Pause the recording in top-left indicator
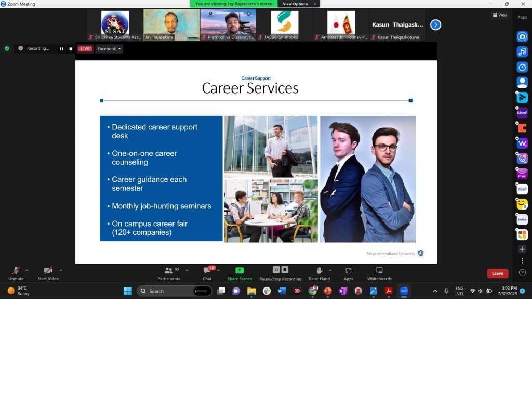 [61, 49]
